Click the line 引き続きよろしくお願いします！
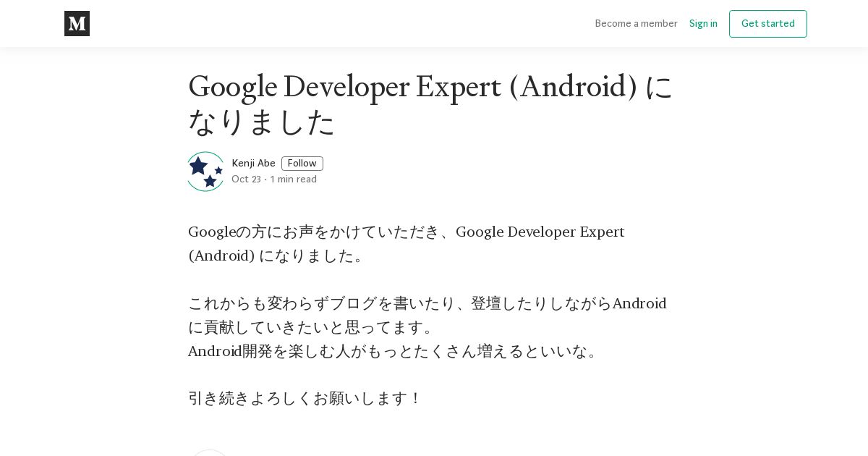868x456 pixels. click(x=305, y=399)
